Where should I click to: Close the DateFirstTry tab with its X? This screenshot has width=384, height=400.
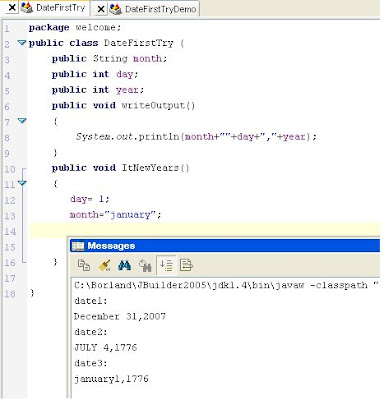[x=12, y=7]
